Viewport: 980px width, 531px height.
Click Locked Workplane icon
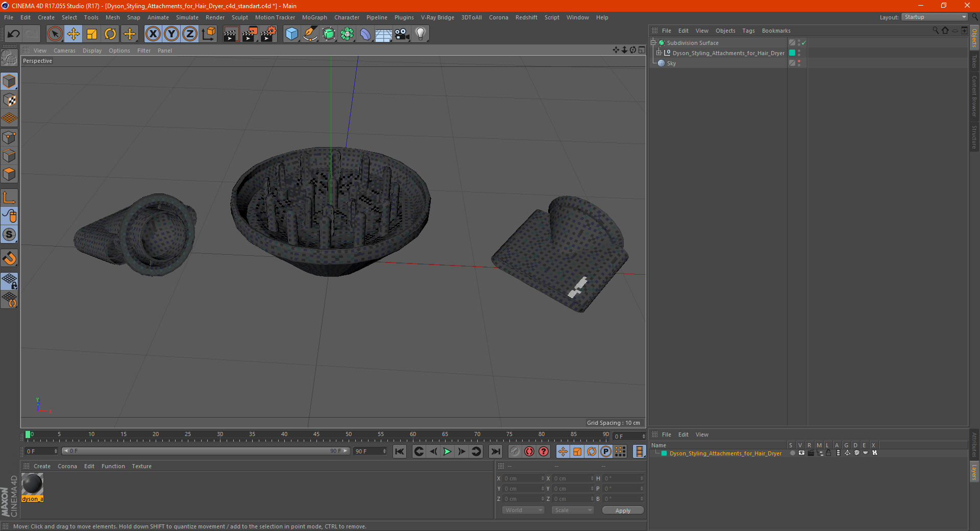9,281
